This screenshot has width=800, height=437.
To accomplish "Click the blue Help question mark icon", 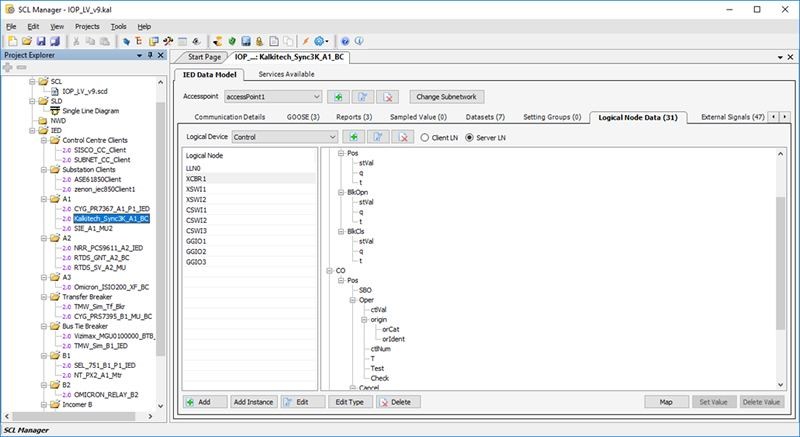I will [x=345, y=42].
